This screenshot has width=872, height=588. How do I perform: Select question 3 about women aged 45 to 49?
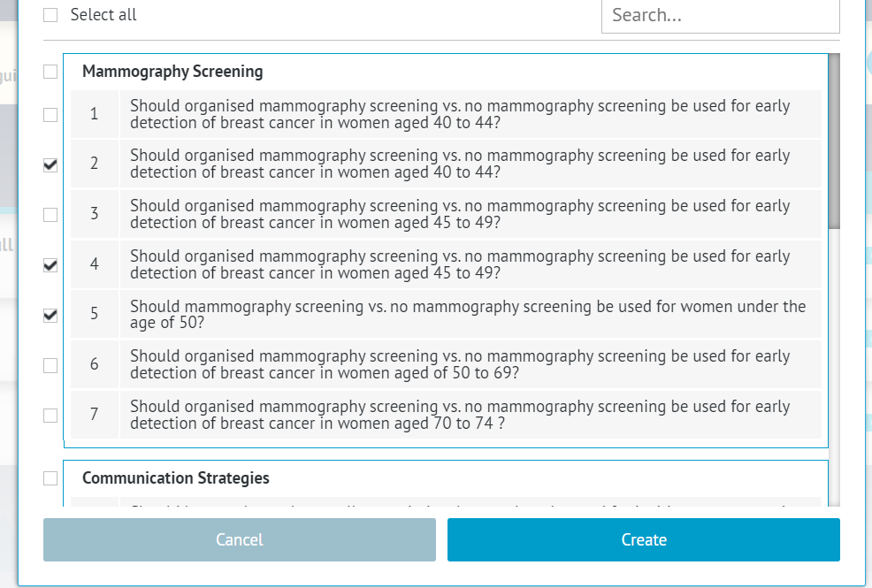[460, 214]
